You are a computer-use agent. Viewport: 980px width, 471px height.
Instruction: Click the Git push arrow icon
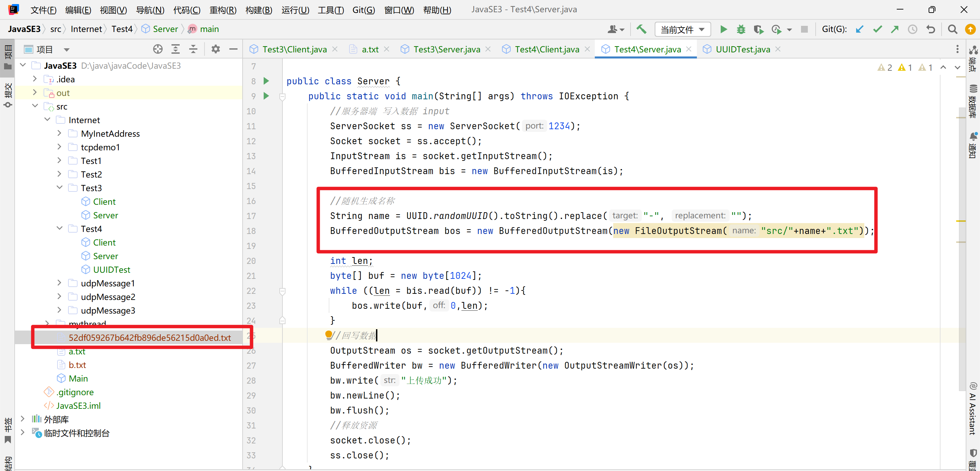895,29
